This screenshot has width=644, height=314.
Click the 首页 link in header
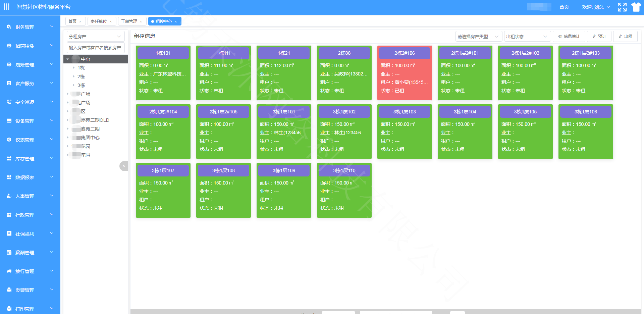[x=564, y=7]
